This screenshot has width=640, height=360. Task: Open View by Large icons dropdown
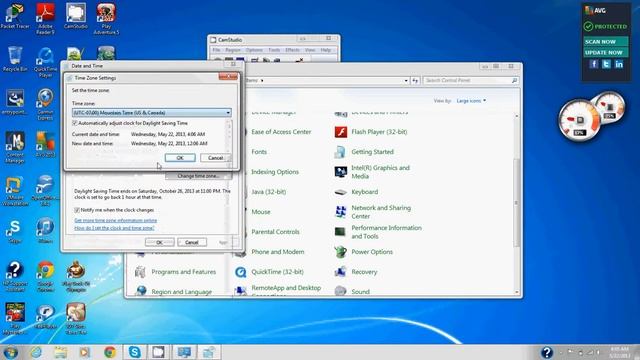471,100
